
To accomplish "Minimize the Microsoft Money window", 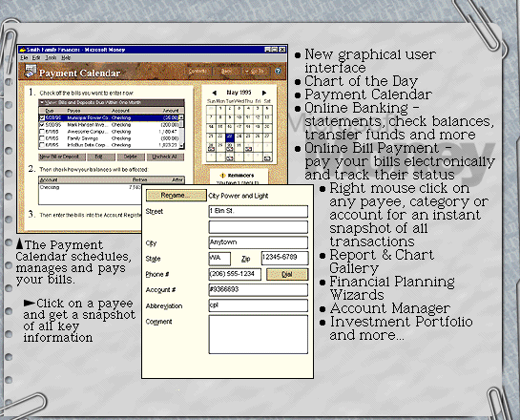I will point(267,50).
